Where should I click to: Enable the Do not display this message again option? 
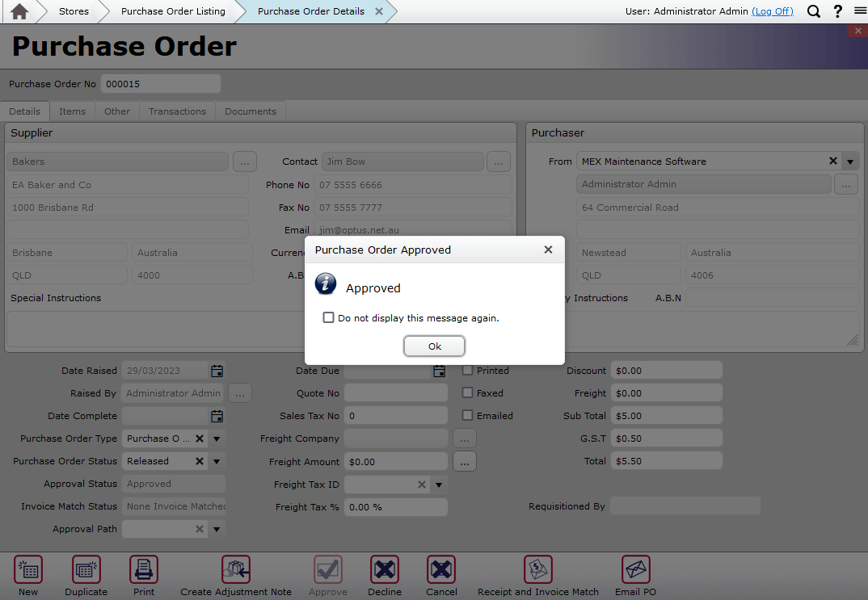pos(328,317)
